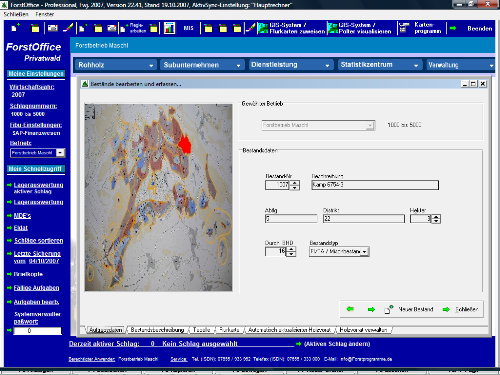Viewport: 500px width, 375px height.
Task: Click the Meine Einstellungen header
Action: (36, 74)
